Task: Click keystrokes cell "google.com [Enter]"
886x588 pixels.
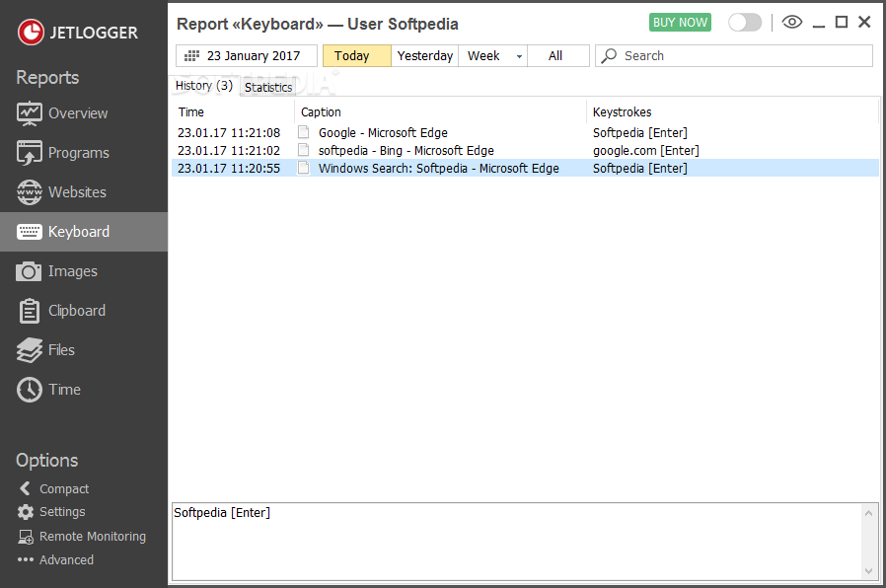Action: [646, 150]
